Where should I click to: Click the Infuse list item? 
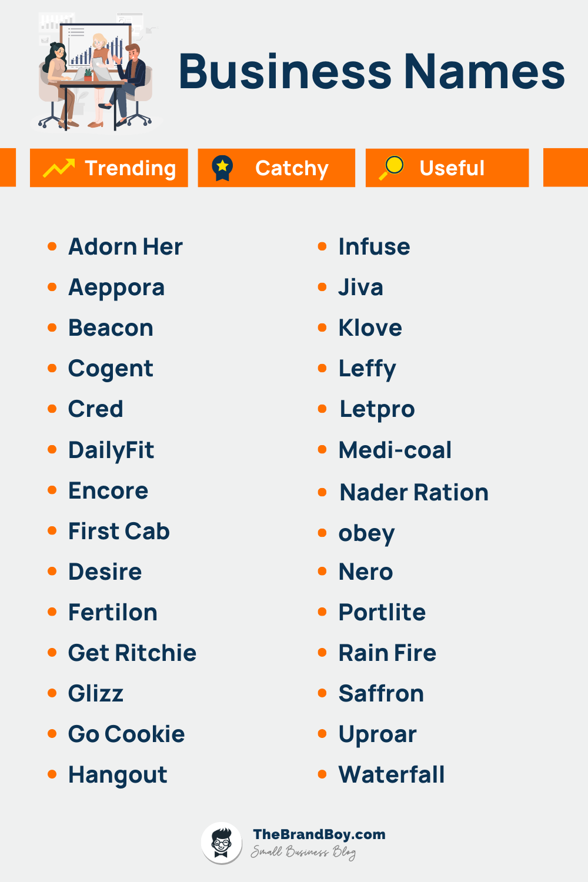[x=374, y=247]
